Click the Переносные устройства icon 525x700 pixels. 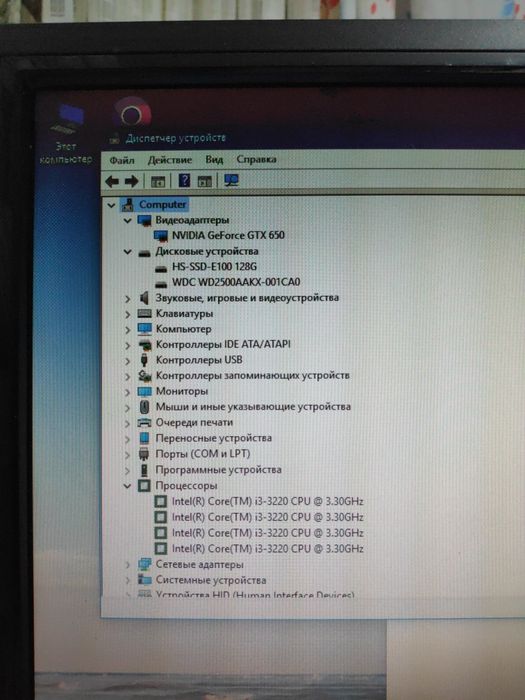(x=144, y=438)
